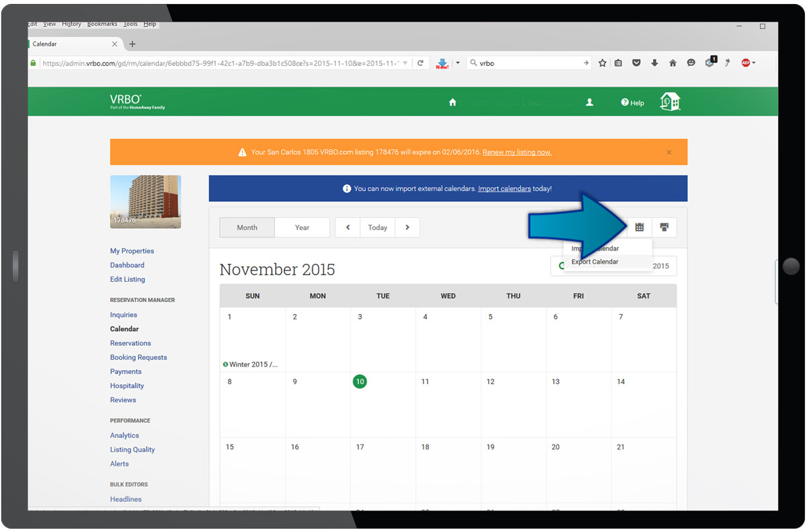This screenshot has width=807, height=532.
Task: Reload the page with the refresh icon
Action: (420, 63)
